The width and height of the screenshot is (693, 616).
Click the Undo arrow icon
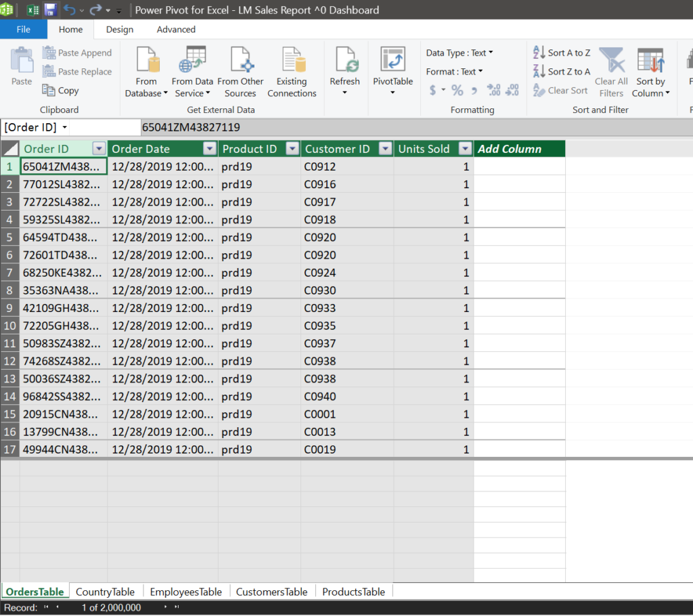[69, 9]
